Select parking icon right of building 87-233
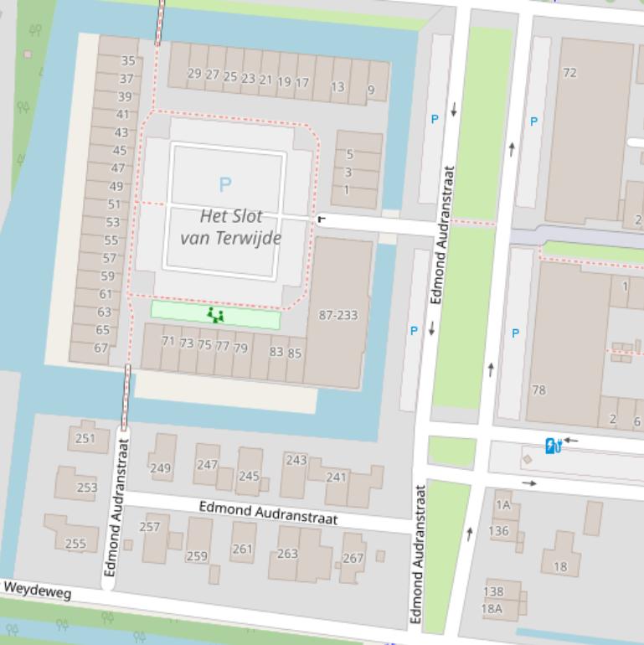644x645 pixels. pyautogui.click(x=414, y=331)
